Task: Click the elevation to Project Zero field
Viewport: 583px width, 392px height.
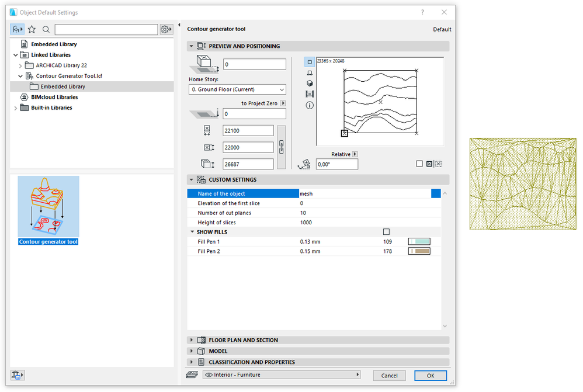Action: pyautogui.click(x=254, y=114)
